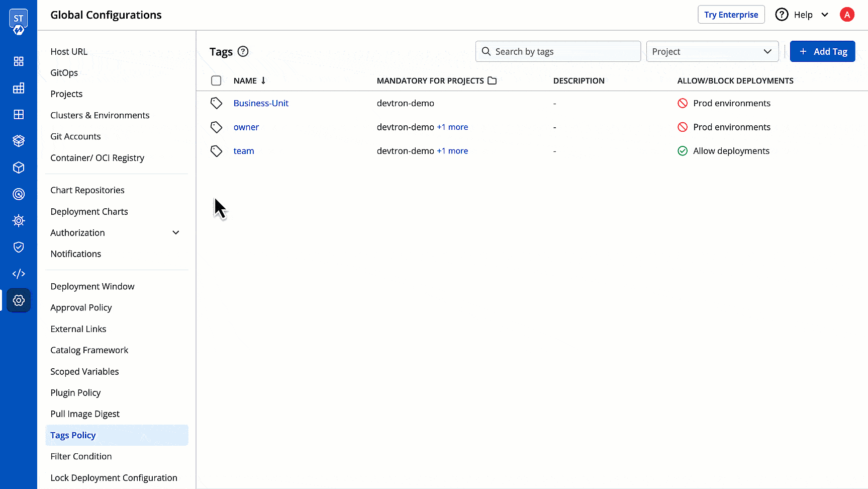
Task: Open the target-shaped icon in the sidebar
Action: click(19, 194)
